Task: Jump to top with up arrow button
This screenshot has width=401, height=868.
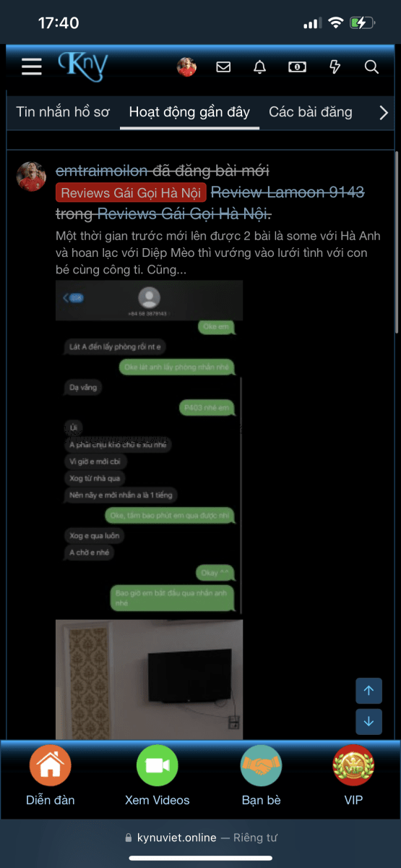Action: (x=368, y=691)
